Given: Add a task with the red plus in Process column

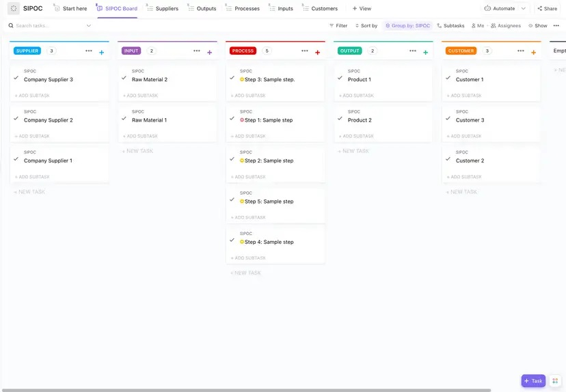Looking at the screenshot, I should [x=317, y=53].
